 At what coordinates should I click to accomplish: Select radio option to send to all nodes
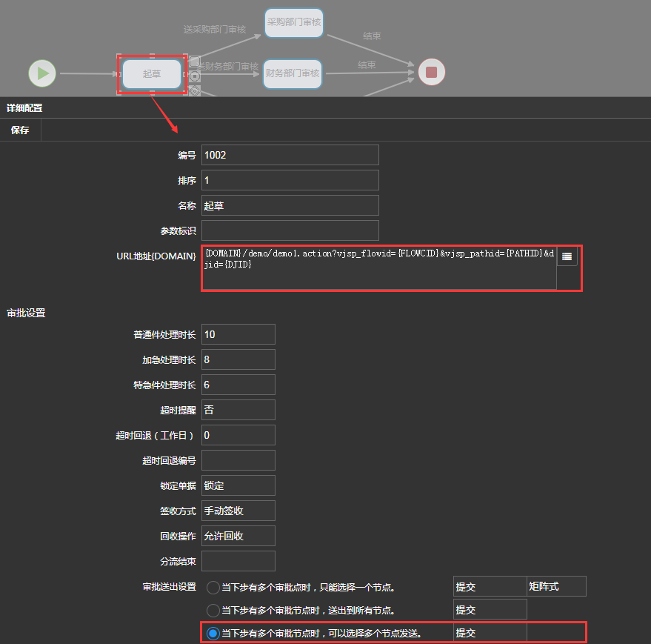tap(213, 611)
